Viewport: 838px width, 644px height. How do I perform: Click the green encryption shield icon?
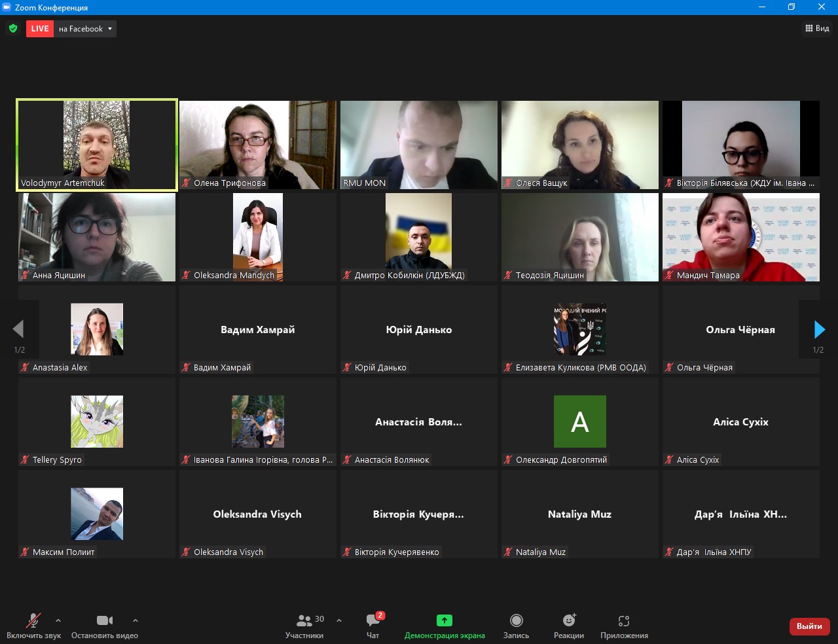coord(13,29)
